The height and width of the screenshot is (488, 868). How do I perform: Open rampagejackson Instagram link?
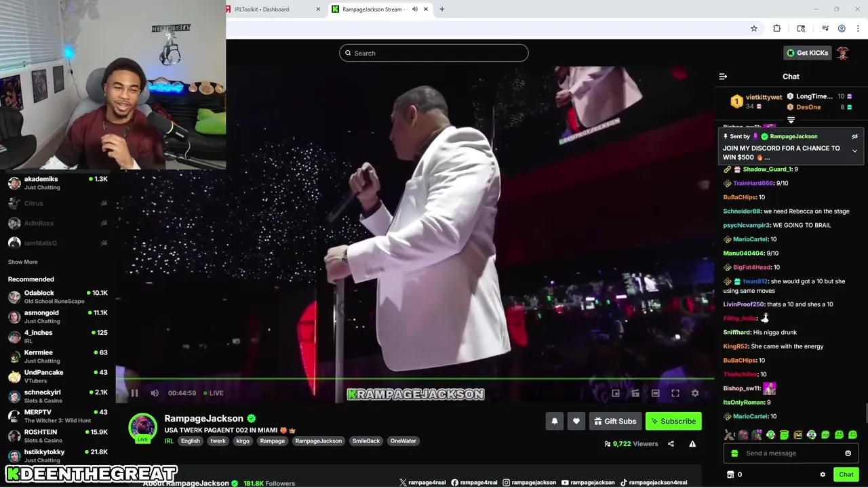click(x=529, y=483)
